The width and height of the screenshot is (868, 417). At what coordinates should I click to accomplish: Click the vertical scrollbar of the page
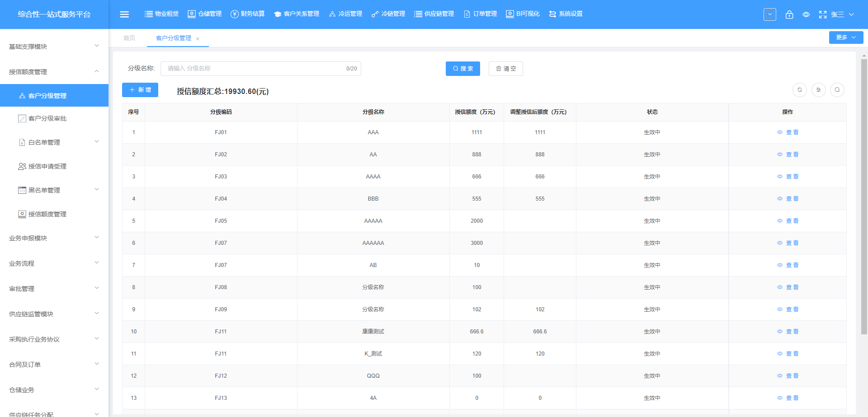pos(864,197)
